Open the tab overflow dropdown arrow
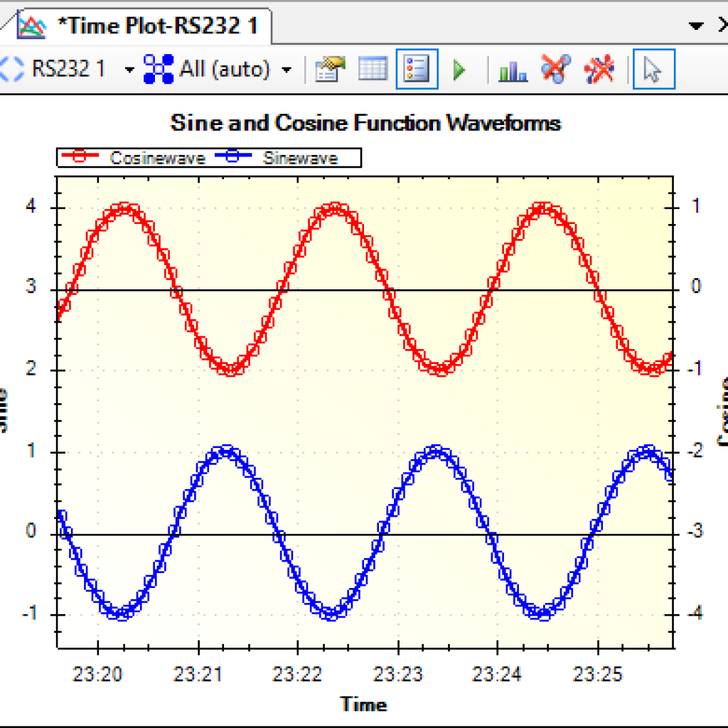 [695, 26]
